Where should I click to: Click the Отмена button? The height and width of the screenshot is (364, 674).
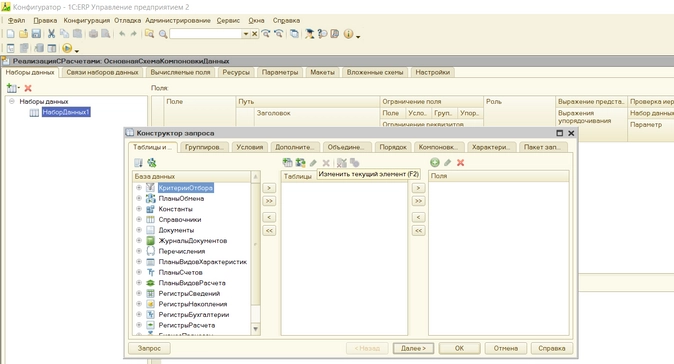pyautogui.click(x=506, y=348)
